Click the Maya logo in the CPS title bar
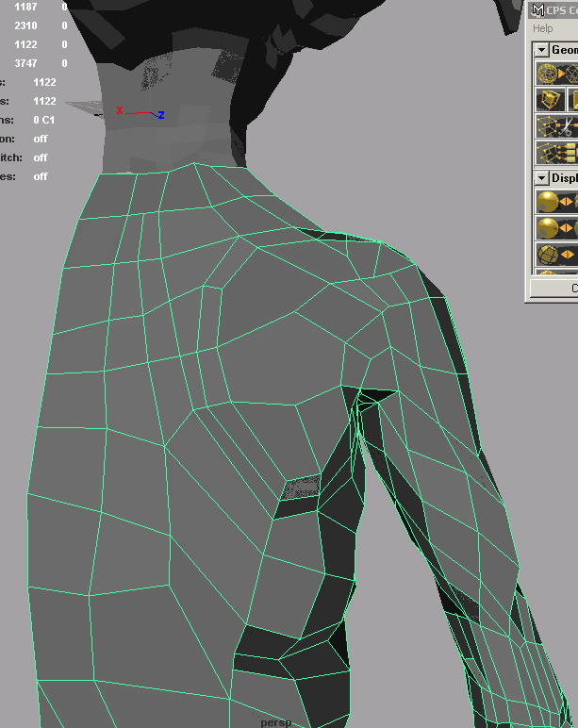 click(537, 10)
